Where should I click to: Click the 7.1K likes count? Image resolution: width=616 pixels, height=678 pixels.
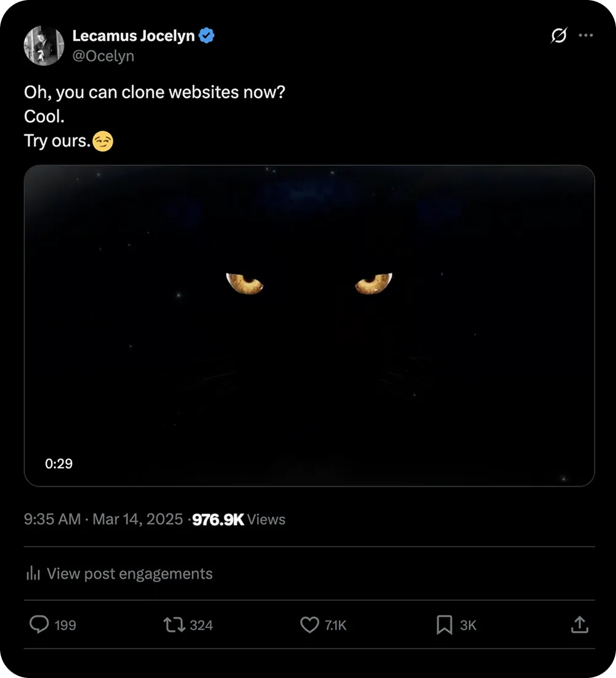[x=336, y=626]
